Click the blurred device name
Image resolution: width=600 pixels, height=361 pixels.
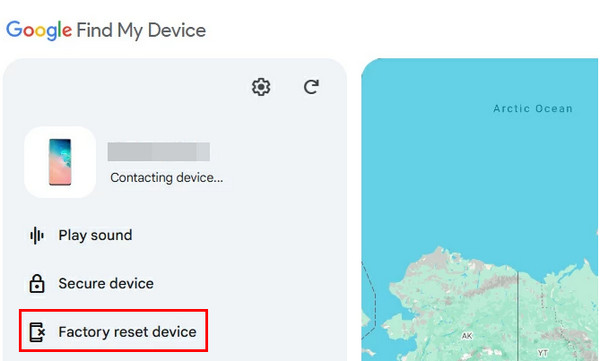tap(158, 152)
